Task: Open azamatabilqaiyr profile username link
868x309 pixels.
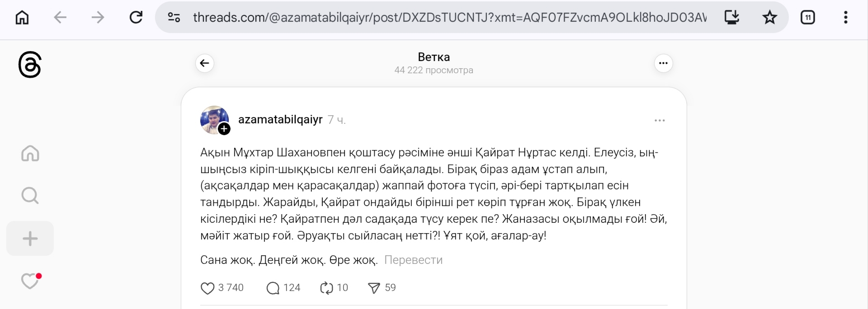Action: pos(280,120)
